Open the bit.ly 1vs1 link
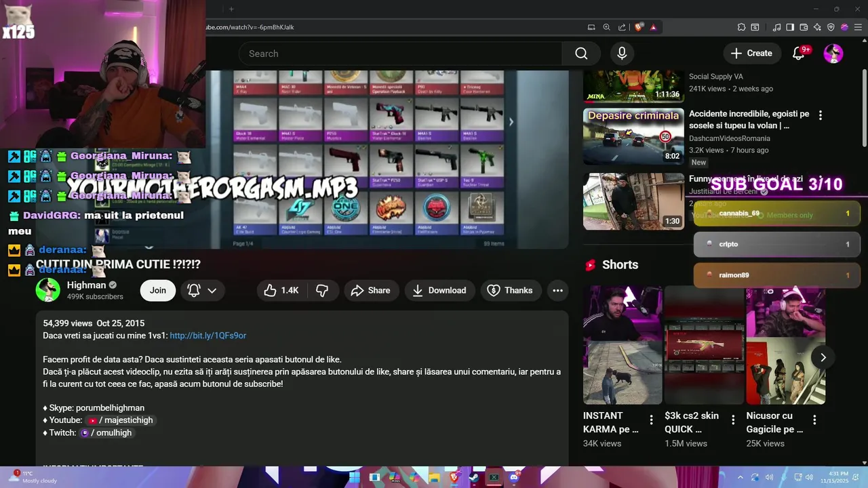The image size is (868, 488). pos(208,335)
